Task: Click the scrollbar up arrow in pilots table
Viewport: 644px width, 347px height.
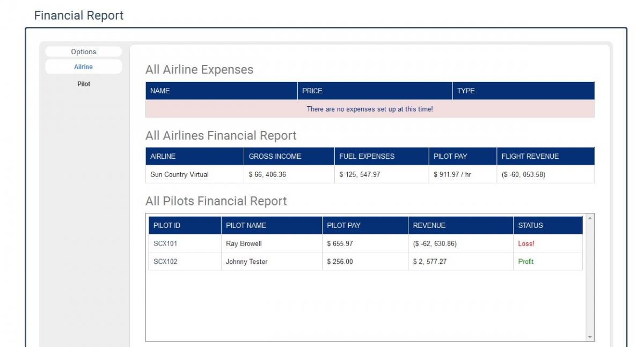Action: (x=590, y=218)
